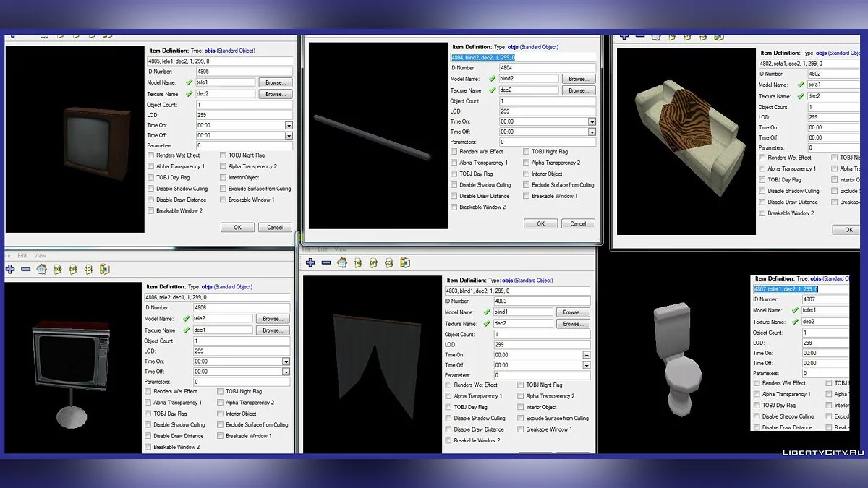Viewport: 868px width, 488px height.
Task: Click the house icon in the tele2 window toolbar
Action: pos(41,269)
